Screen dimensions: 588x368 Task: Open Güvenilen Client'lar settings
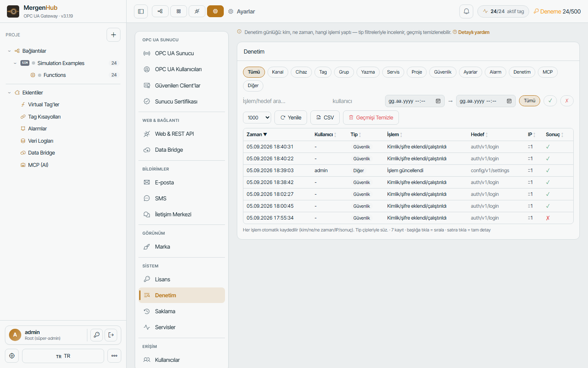(x=182, y=85)
